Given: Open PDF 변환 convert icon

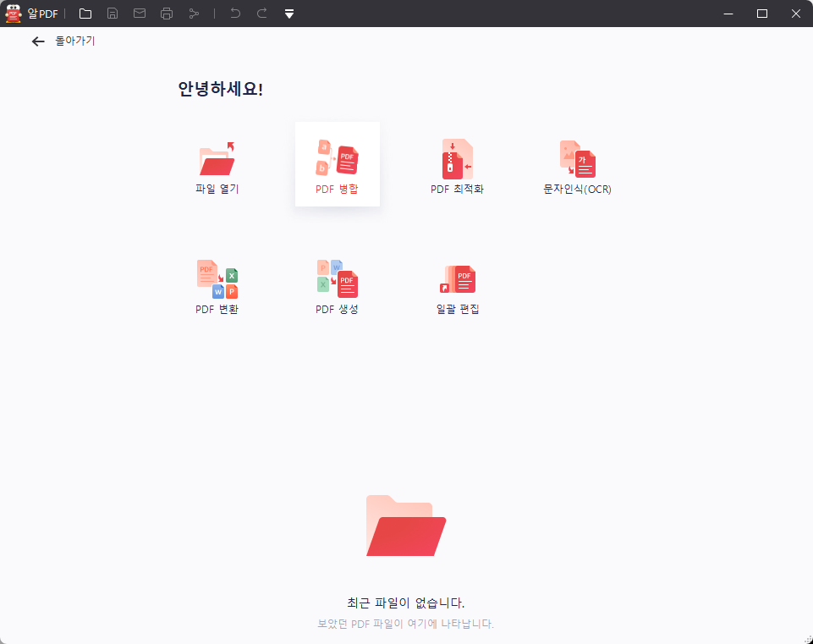Looking at the screenshot, I should click(x=217, y=279).
